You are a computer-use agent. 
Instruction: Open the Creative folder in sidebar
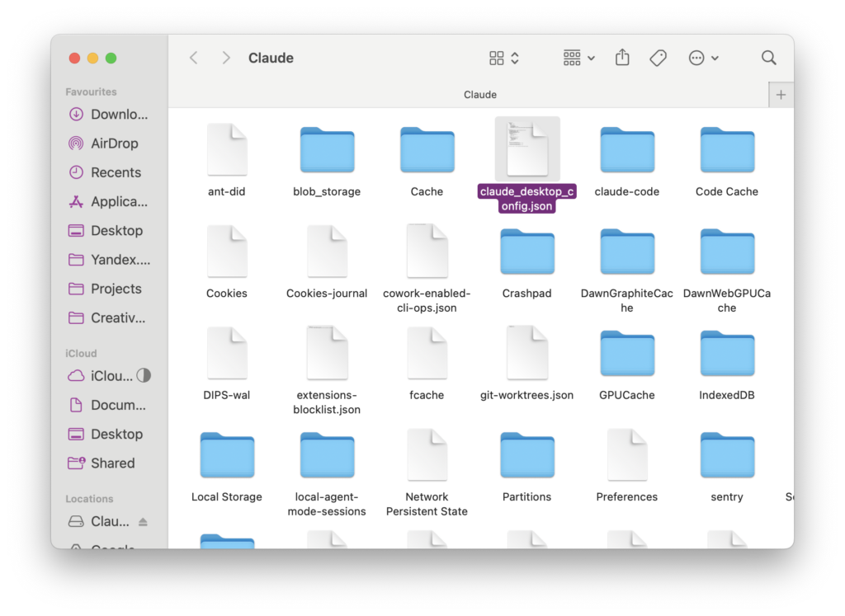tap(108, 317)
